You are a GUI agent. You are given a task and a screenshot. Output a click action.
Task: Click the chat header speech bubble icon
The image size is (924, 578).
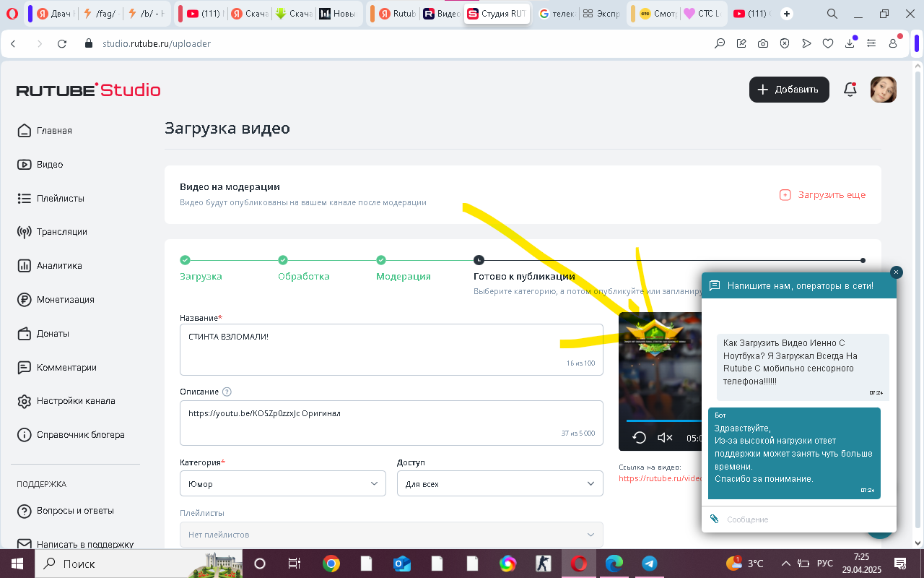click(x=715, y=285)
